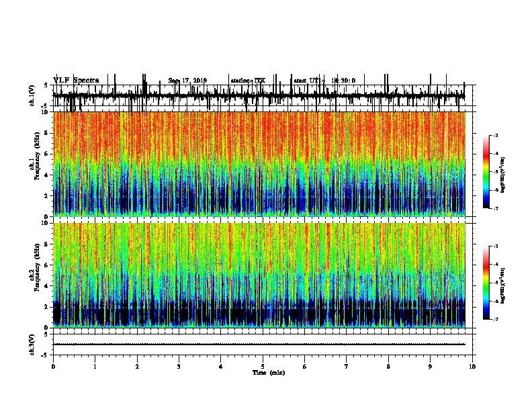Image resolution: width=532 pixels, height=411 pixels.
Task: Click the "Time (min)" axis label
Action: [x=269, y=373]
